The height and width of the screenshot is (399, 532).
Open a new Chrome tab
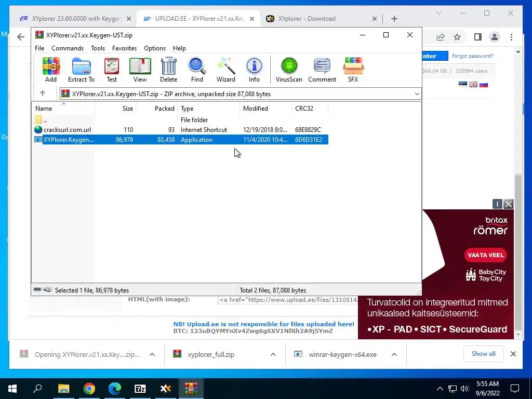pos(394,19)
